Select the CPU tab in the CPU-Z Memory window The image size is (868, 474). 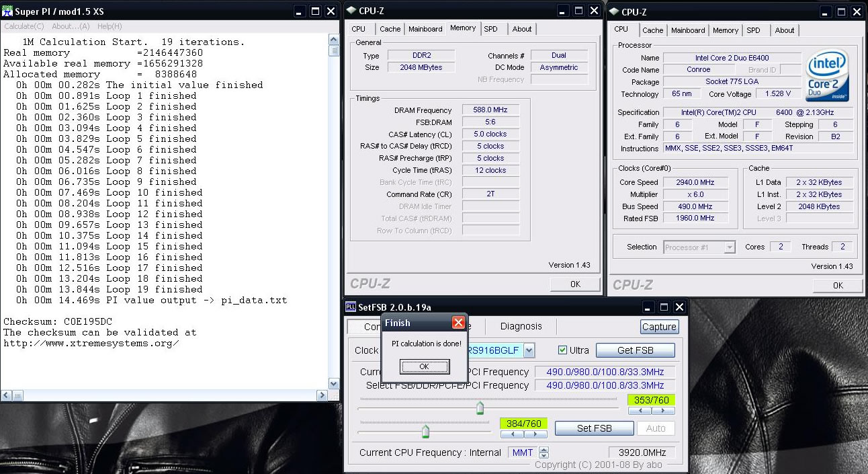coord(359,29)
